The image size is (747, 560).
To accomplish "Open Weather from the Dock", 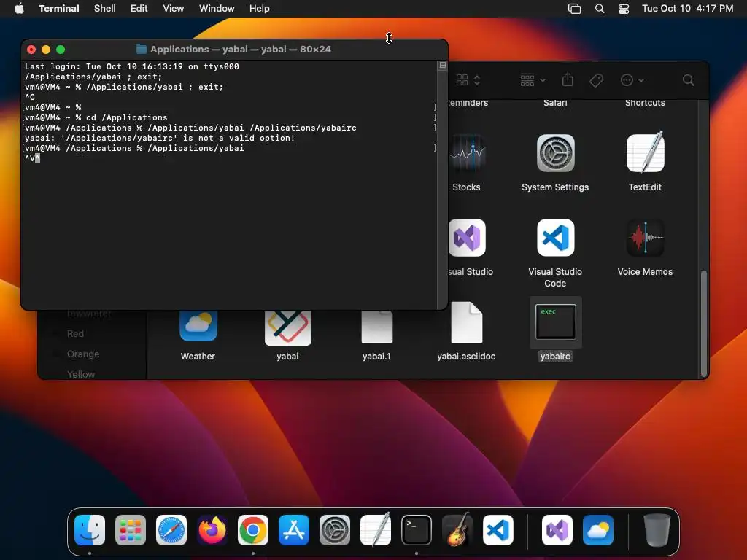I will [x=598, y=530].
